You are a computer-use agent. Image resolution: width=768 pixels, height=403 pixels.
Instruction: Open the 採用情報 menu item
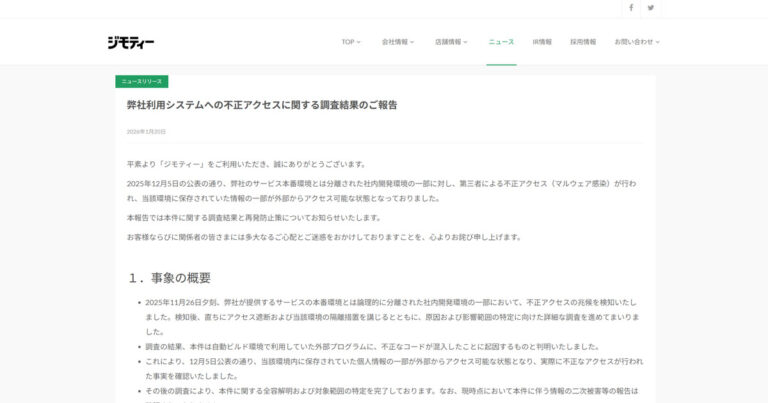tap(583, 42)
